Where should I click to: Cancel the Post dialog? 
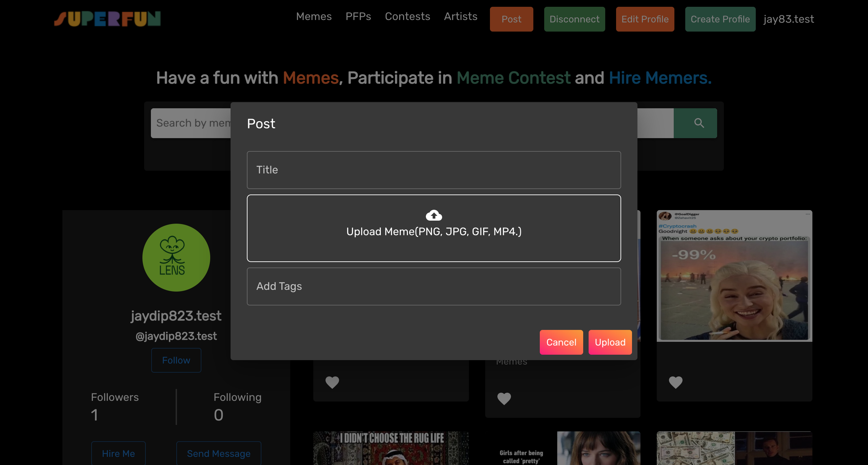pos(561,342)
